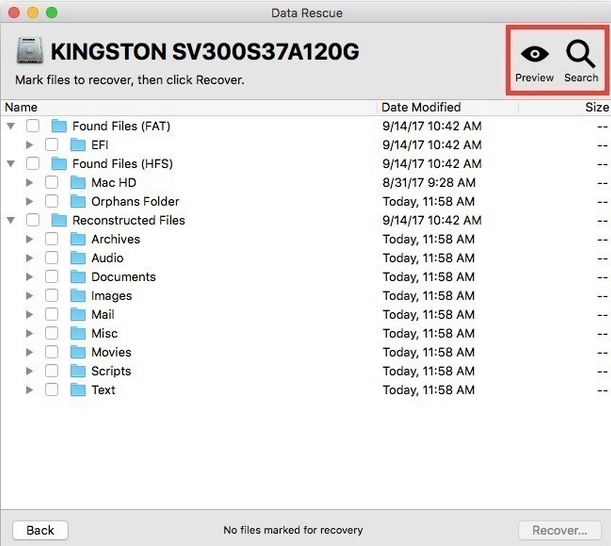611x546 pixels.
Task: Check the Text folder checkbox
Action: 51,390
